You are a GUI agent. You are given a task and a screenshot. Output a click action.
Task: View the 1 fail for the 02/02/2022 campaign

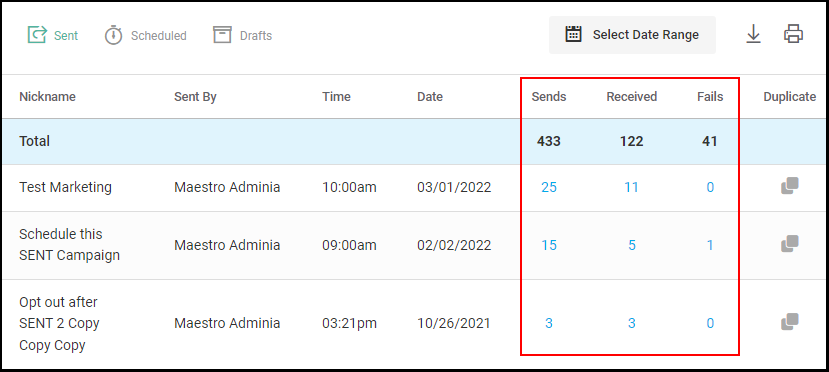pos(710,245)
